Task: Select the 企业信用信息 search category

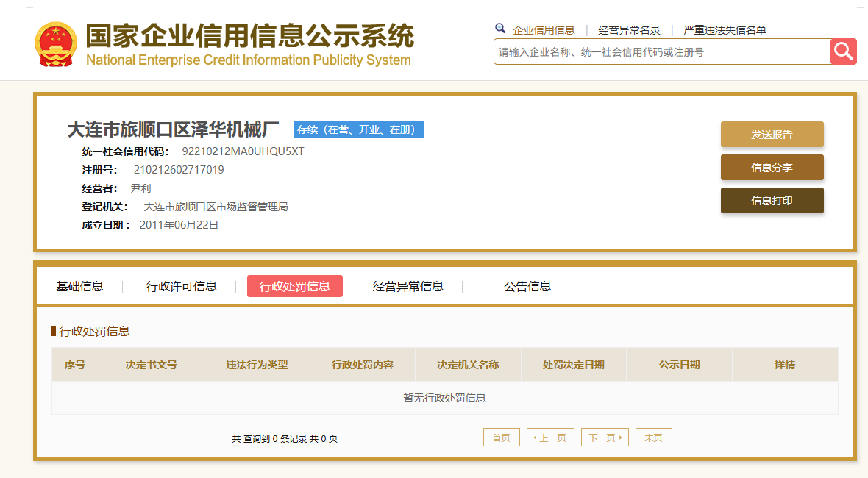Action: click(x=544, y=30)
